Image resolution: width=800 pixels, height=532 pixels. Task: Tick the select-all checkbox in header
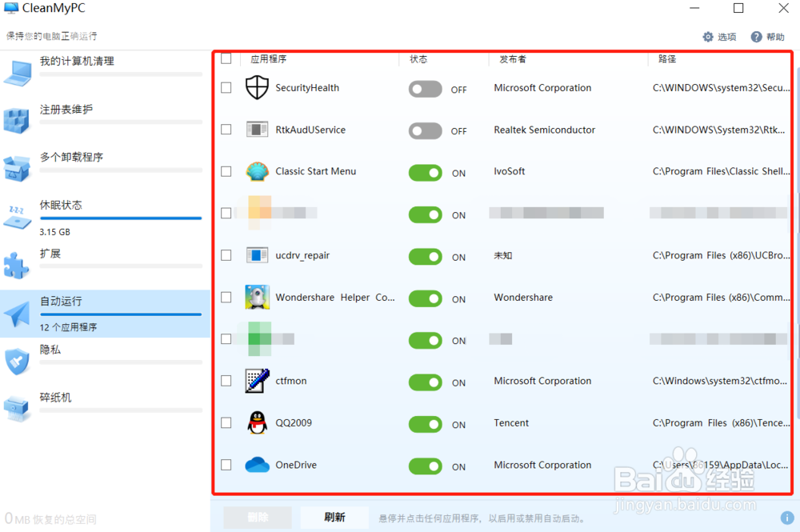pyautogui.click(x=225, y=58)
